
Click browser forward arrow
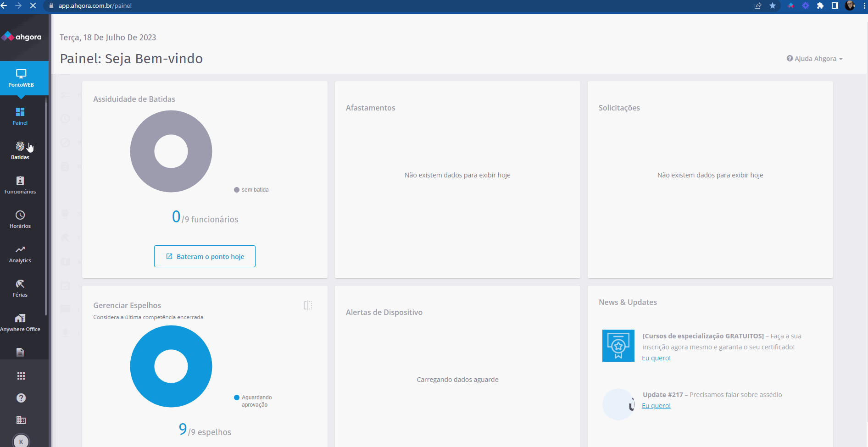[x=18, y=6]
